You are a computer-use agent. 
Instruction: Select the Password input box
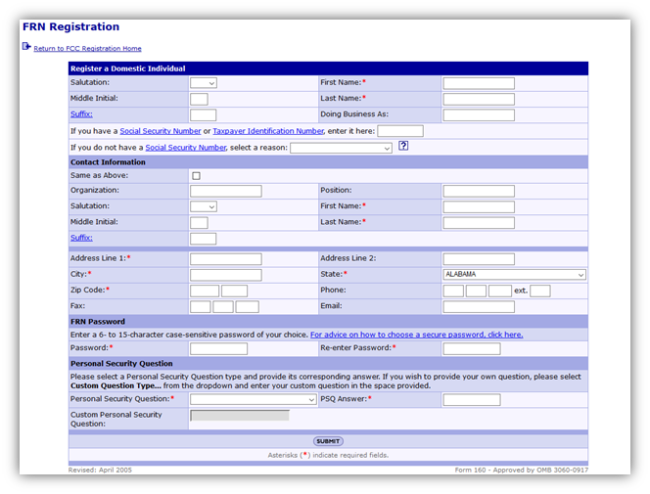tap(218, 349)
